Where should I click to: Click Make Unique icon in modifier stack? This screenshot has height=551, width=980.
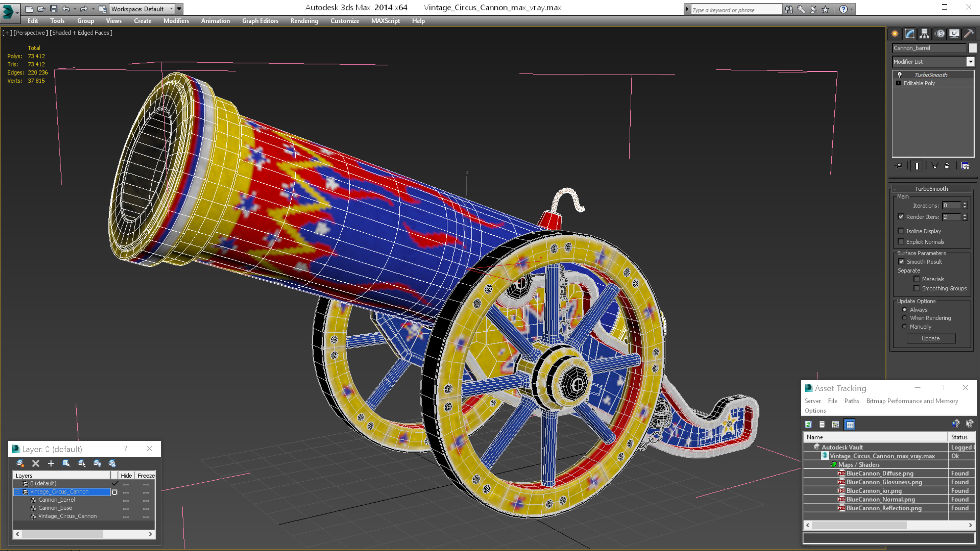[935, 166]
